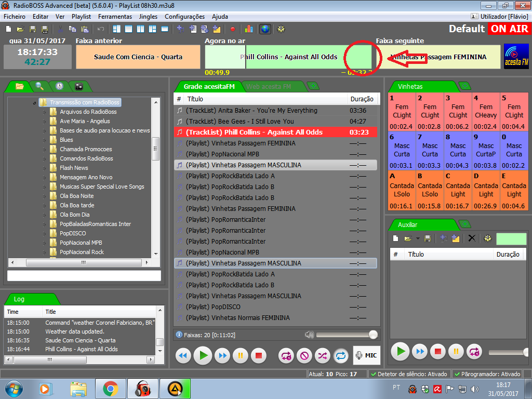The image size is (532, 399).
Task: Cut selected track with scissors icon
Action: [60, 29]
